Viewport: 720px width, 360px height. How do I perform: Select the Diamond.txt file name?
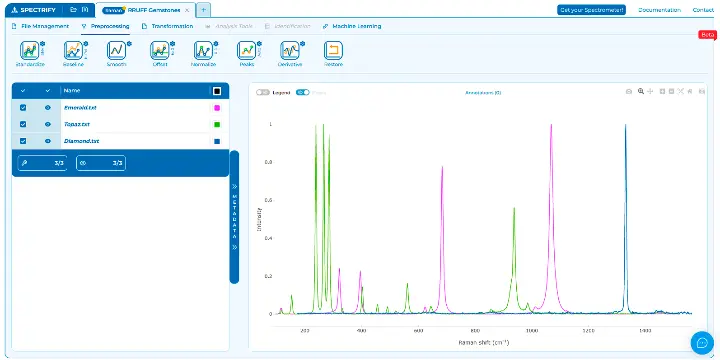tap(81, 141)
